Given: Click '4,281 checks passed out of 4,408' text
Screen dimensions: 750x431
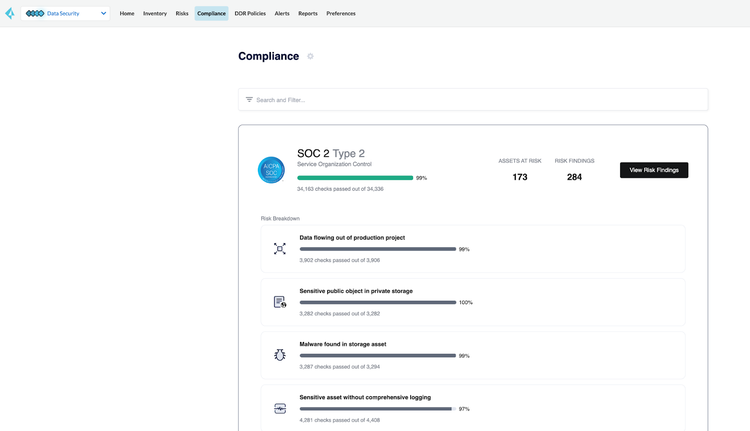Looking at the screenshot, I should (x=340, y=420).
